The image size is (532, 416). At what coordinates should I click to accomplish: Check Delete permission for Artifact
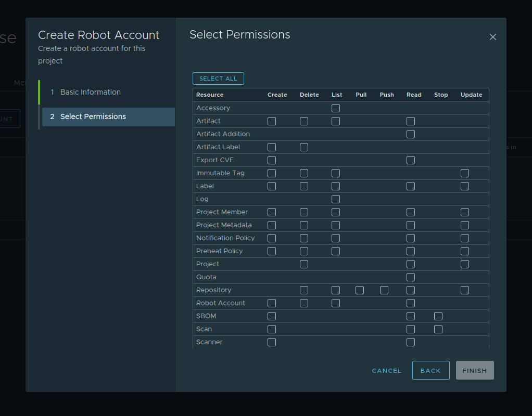click(x=303, y=121)
